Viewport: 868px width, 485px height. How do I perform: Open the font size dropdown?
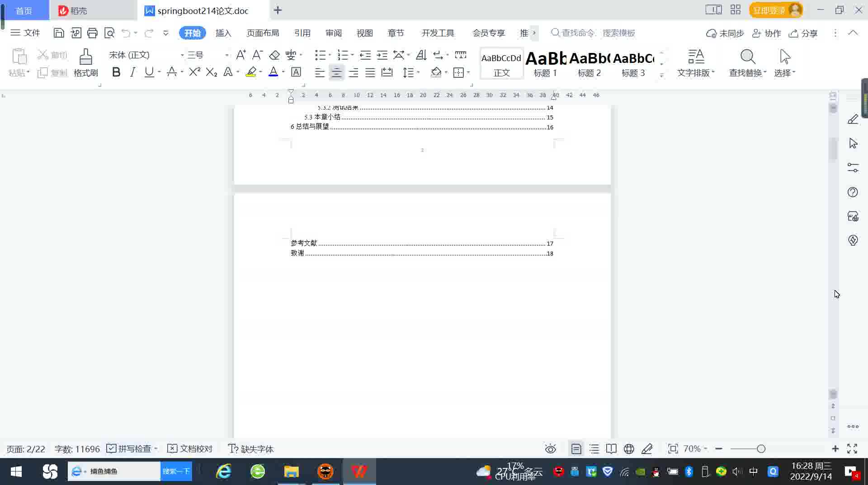[x=226, y=55]
